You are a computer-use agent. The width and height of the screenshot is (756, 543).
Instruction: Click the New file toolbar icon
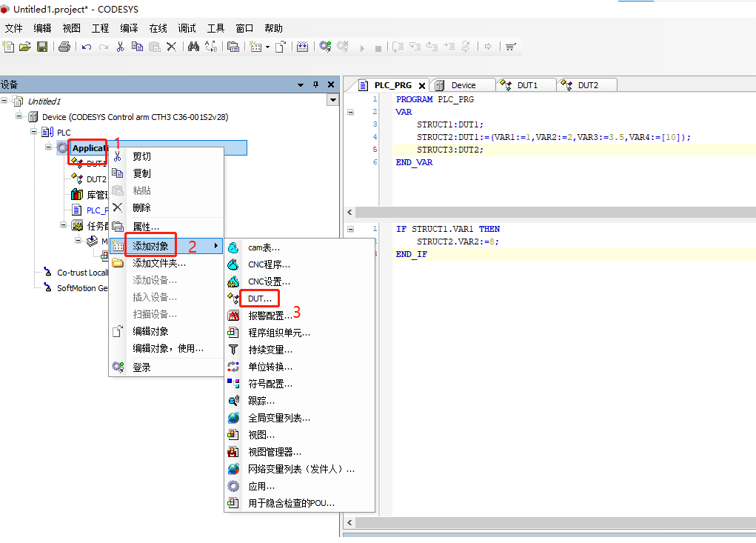tap(8, 47)
